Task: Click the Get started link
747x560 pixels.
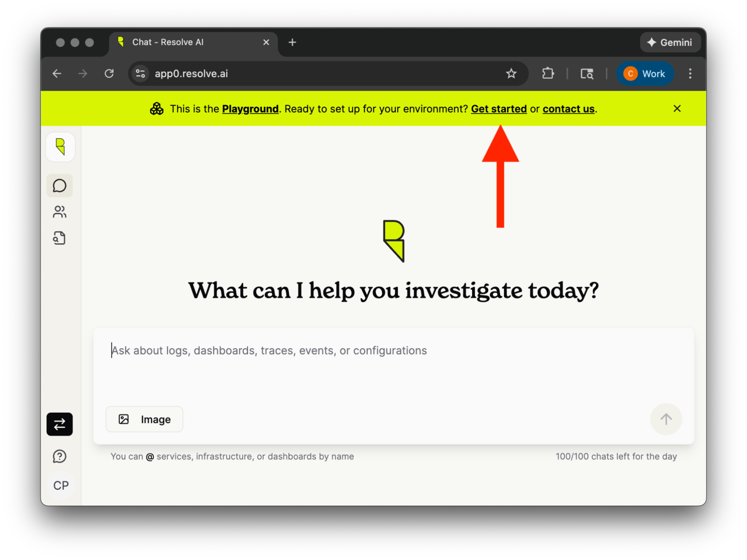Action: 499,109
